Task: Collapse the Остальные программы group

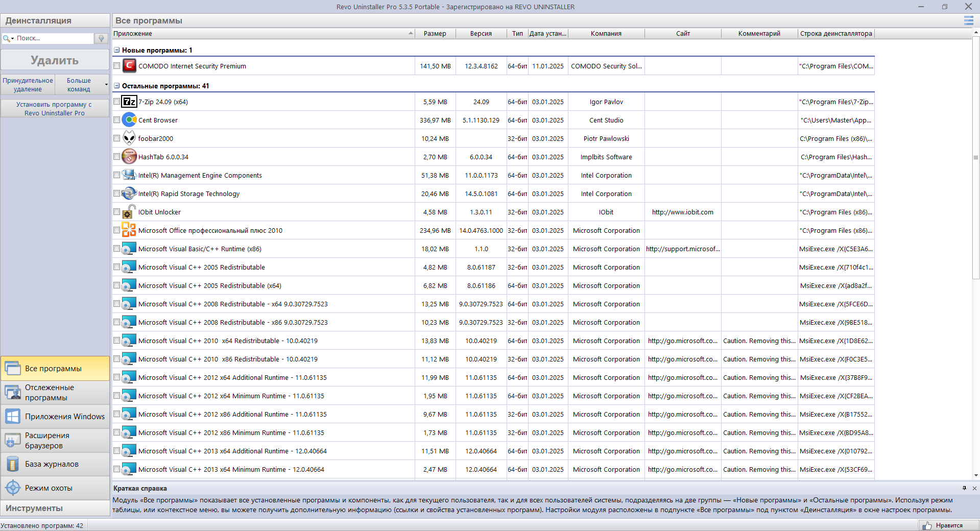Action: pos(116,86)
